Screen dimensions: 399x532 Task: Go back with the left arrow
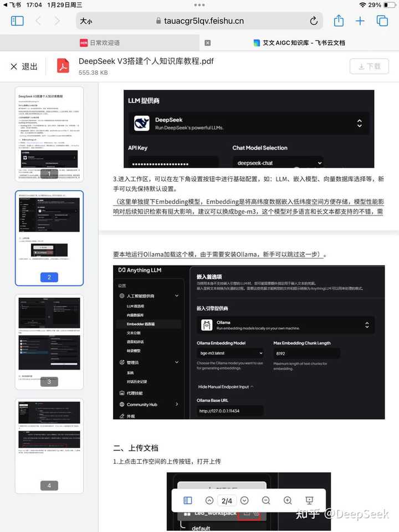[38, 21]
